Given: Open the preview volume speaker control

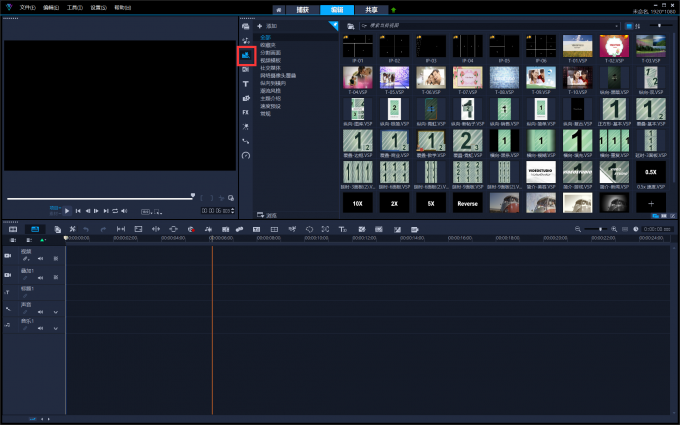Looking at the screenshot, I should [x=124, y=211].
